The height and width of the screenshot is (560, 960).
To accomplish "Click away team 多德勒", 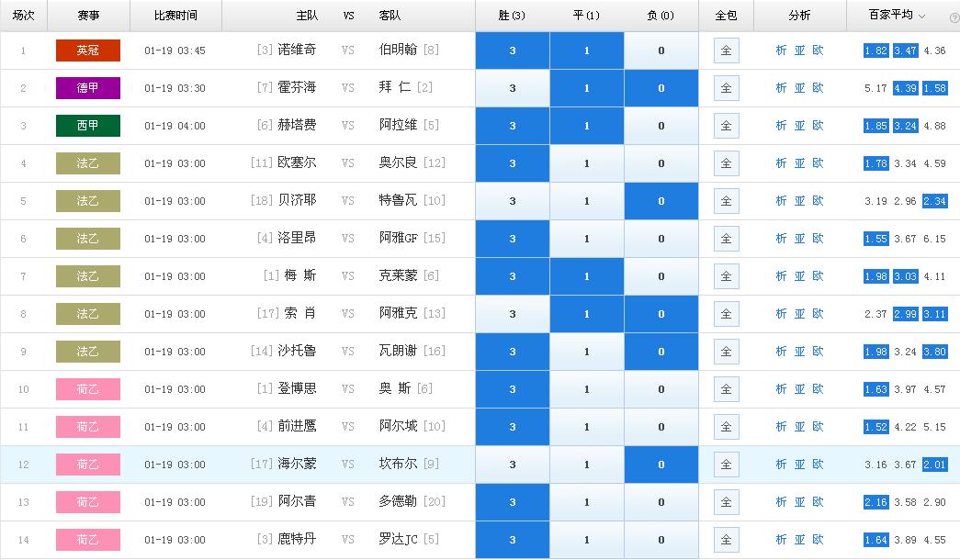I will click(398, 502).
